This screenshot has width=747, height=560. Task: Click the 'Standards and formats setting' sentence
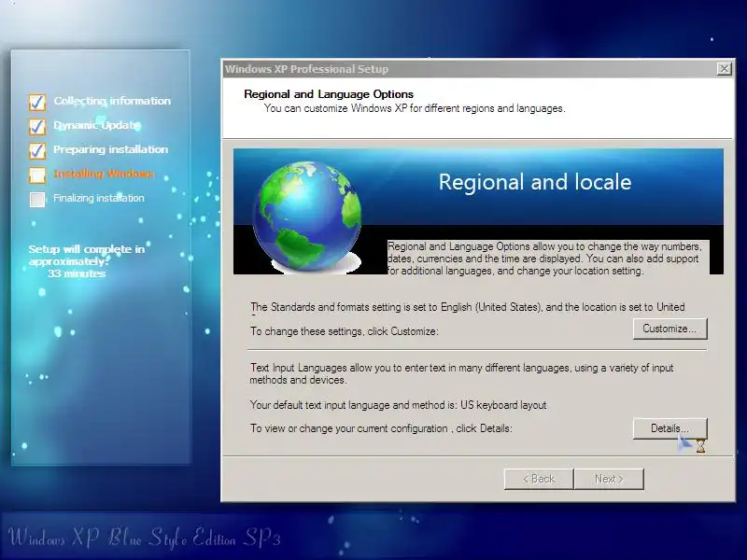468,307
